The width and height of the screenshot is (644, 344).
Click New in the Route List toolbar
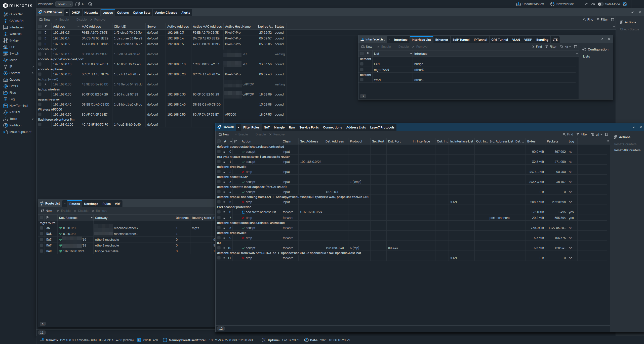tap(47, 211)
